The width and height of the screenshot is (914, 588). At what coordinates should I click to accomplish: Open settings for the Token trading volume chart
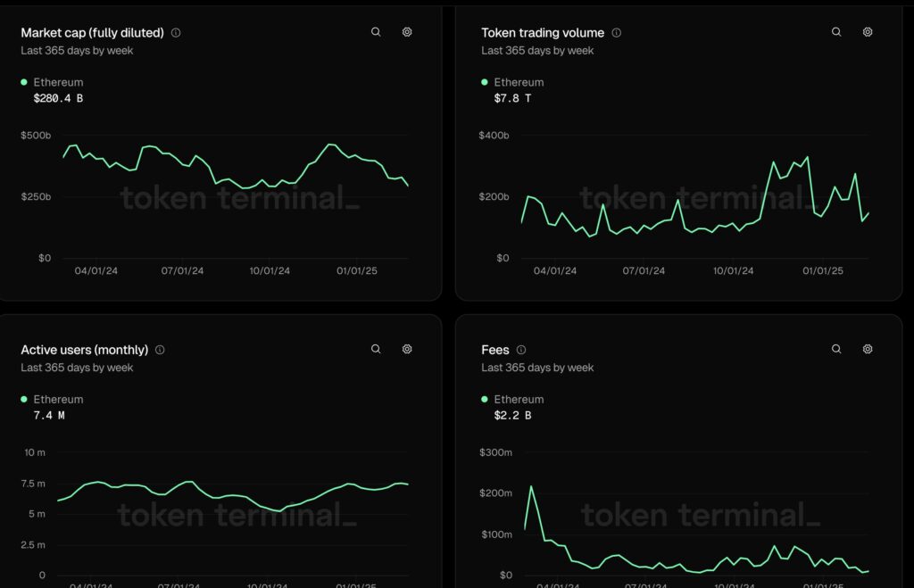coord(867,31)
